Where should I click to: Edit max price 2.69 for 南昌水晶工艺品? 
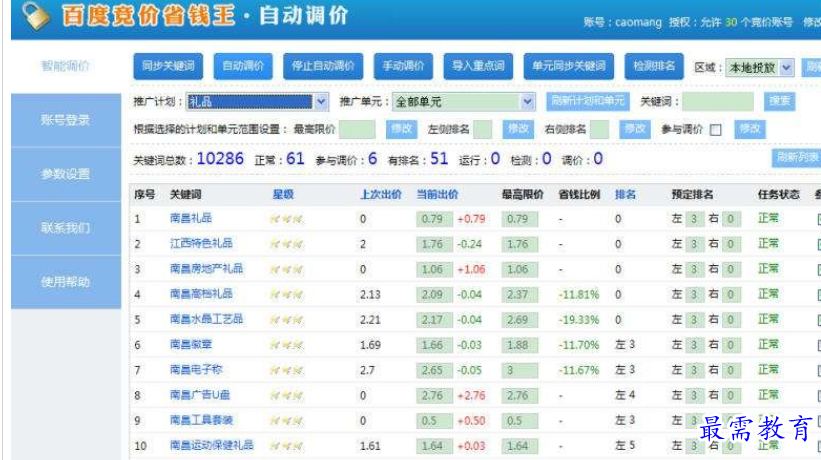(x=519, y=320)
